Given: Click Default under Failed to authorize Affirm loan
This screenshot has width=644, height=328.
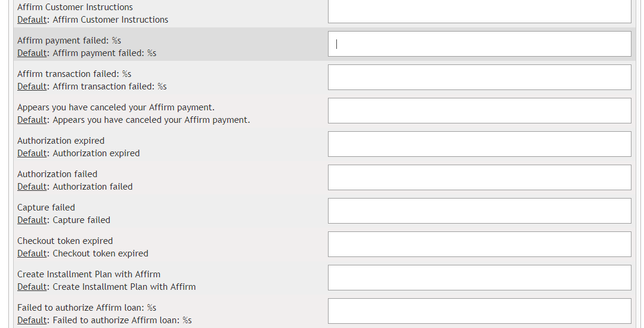Looking at the screenshot, I should point(32,320).
